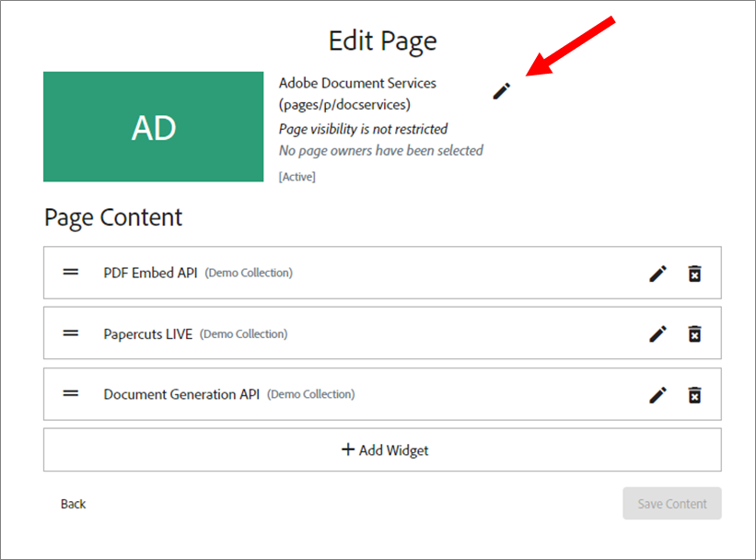Click (Demo Collection) beside Papercuts LIVE
The image size is (756, 560).
point(243,334)
